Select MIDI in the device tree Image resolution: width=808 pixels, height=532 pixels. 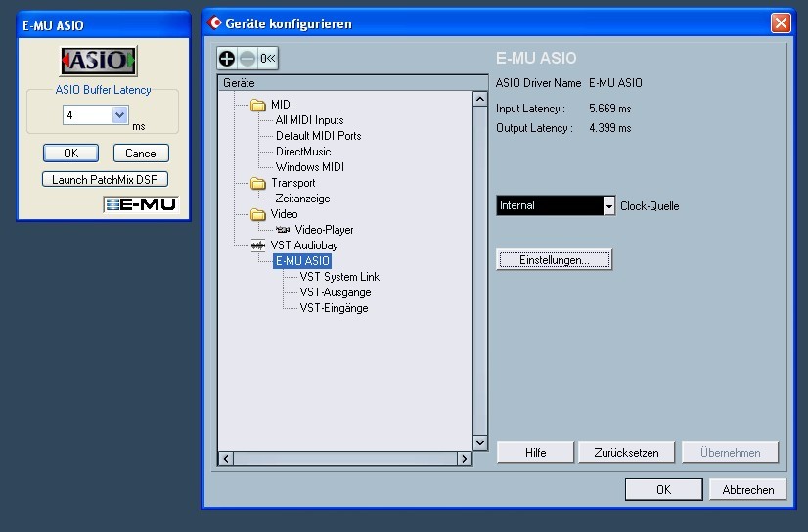click(282, 105)
